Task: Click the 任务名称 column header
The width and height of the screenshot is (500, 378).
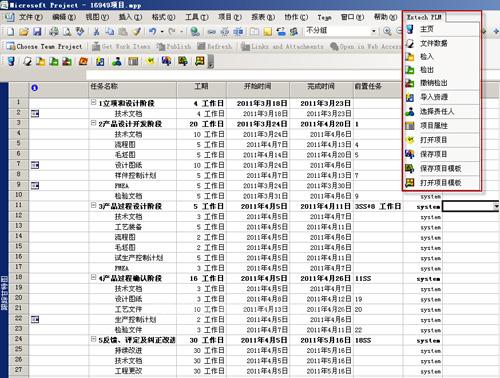Action: tap(132, 89)
